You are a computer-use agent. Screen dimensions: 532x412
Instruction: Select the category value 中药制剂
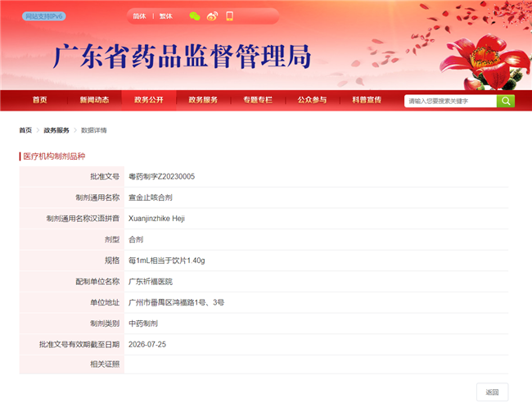[143, 324]
